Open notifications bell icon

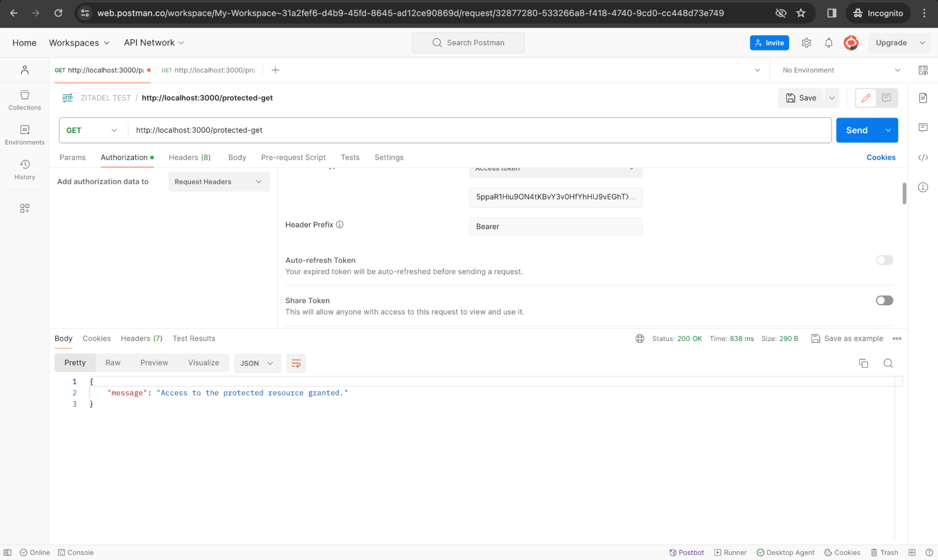(x=828, y=43)
